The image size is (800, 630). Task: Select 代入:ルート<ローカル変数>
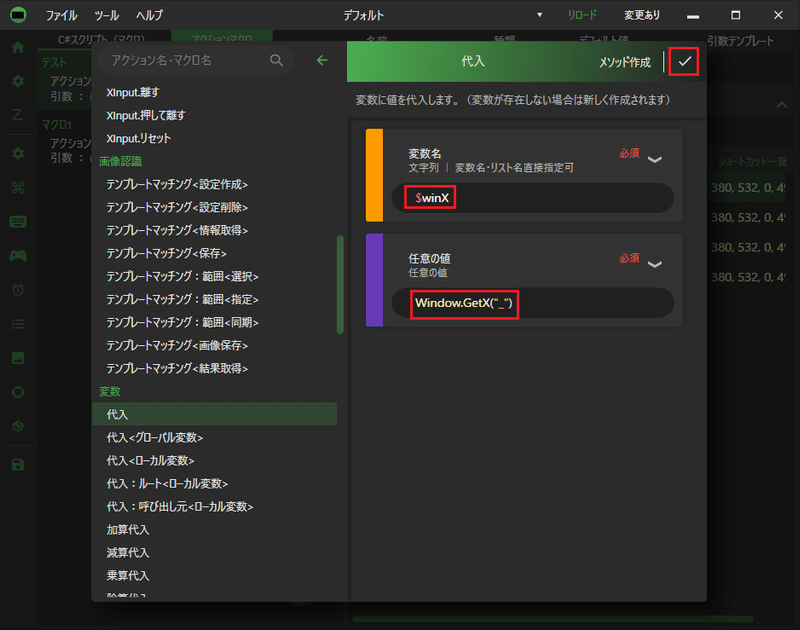coord(214,483)
